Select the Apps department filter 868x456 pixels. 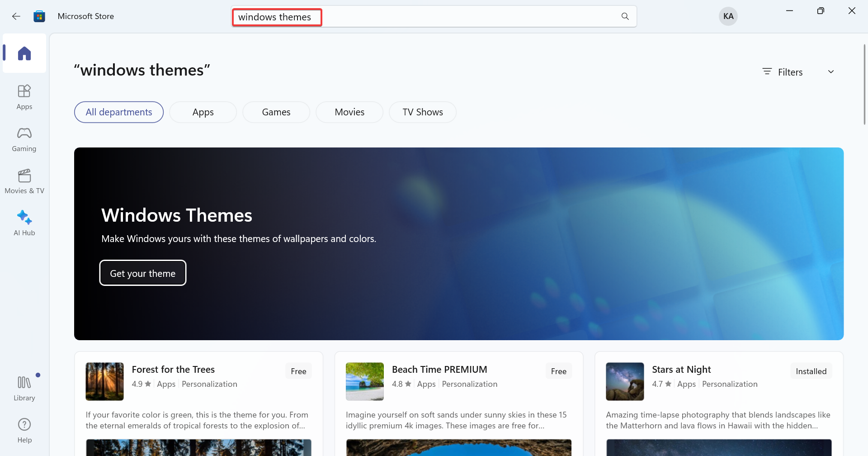click(203, 112)
